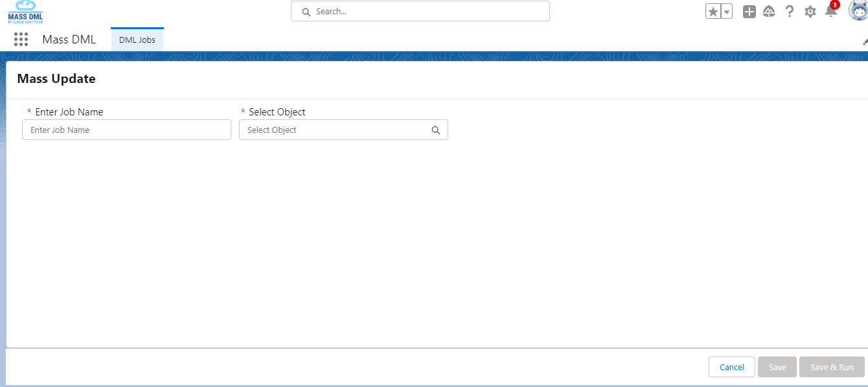Cancel the Mass Update form

(731, 367)
